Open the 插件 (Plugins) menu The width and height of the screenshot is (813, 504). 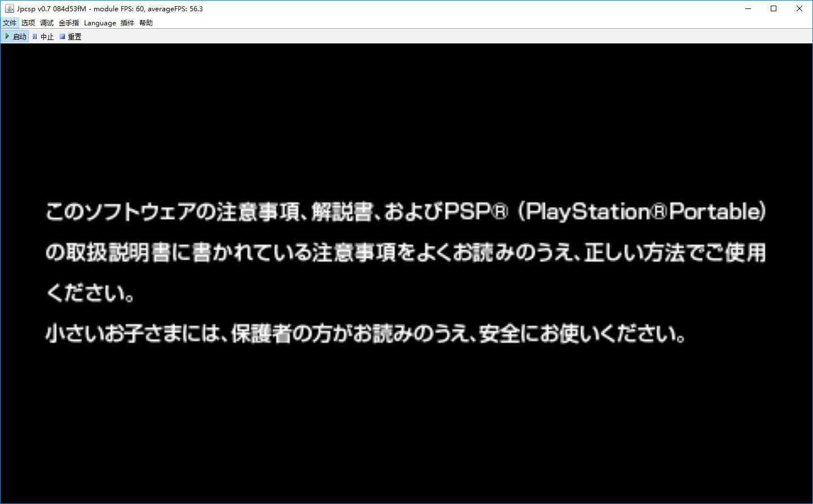pos(127,23)
